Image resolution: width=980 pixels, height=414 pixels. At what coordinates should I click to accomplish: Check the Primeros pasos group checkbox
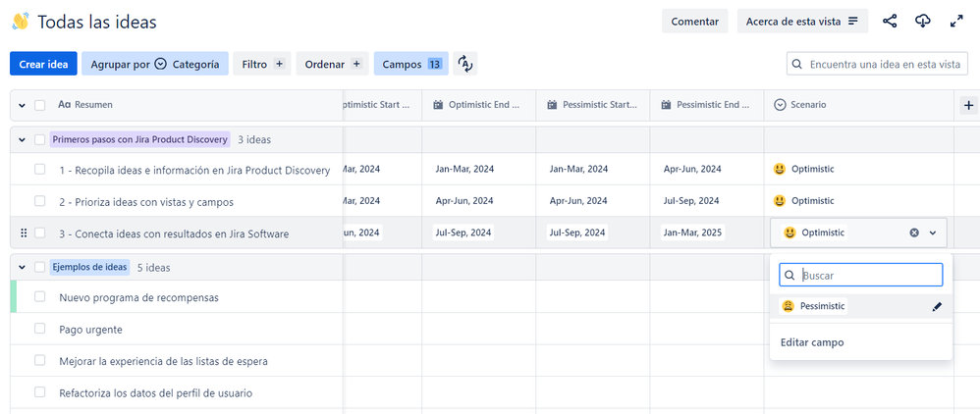(x=40, y=139)
